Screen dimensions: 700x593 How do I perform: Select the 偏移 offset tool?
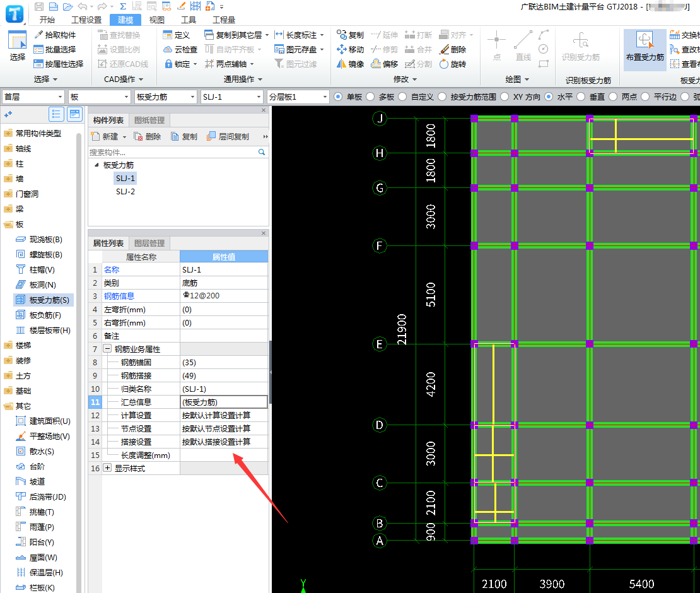coord(385,64)
